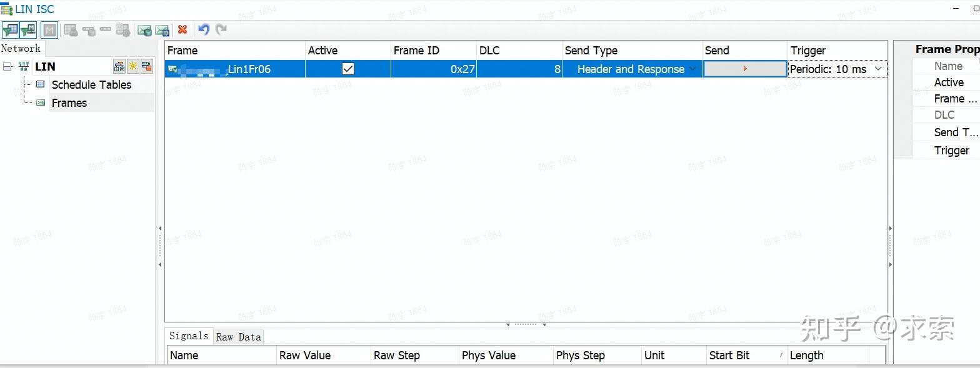Click the Raw Value column header
This screenshot has height=368, width=980.
coord(324,356)
